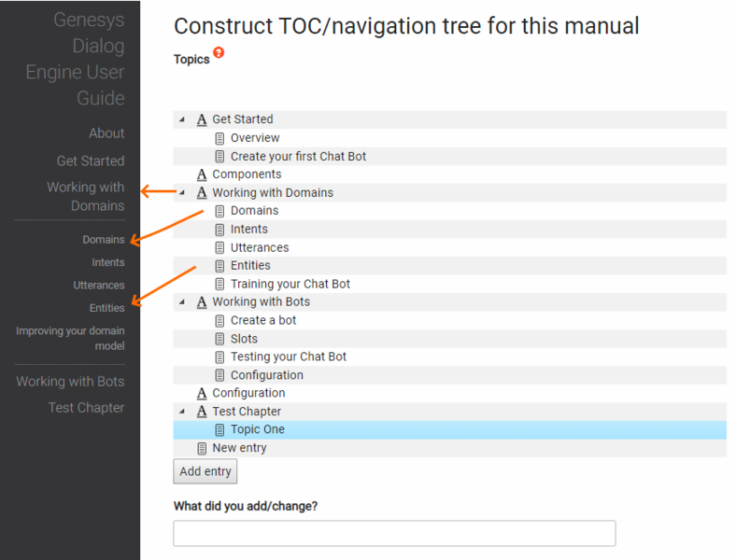Click the page icon for Create your first Chat Bot

(219, 157)
